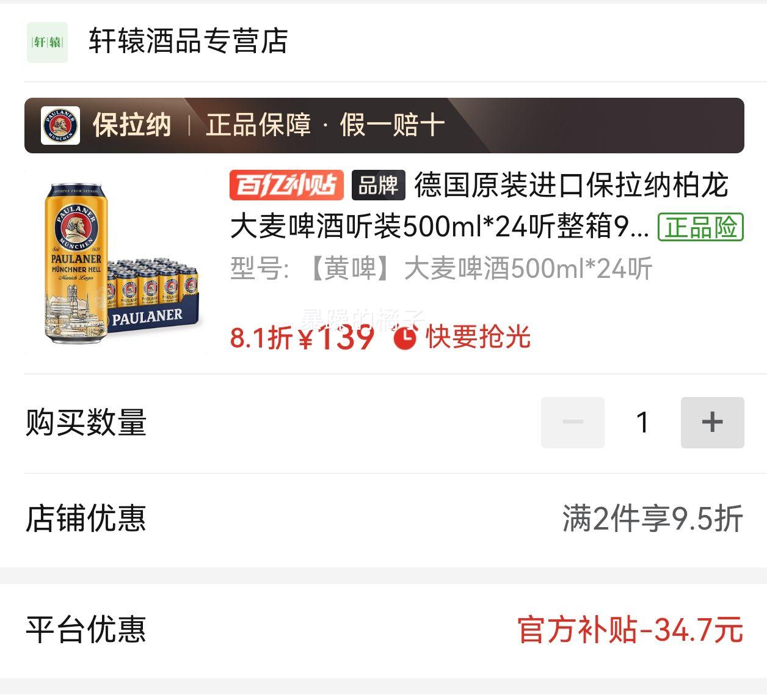The image size is (767, 700).
Task: Tap the 百亿补贴 subsidy badge
Action: [286, 185]
